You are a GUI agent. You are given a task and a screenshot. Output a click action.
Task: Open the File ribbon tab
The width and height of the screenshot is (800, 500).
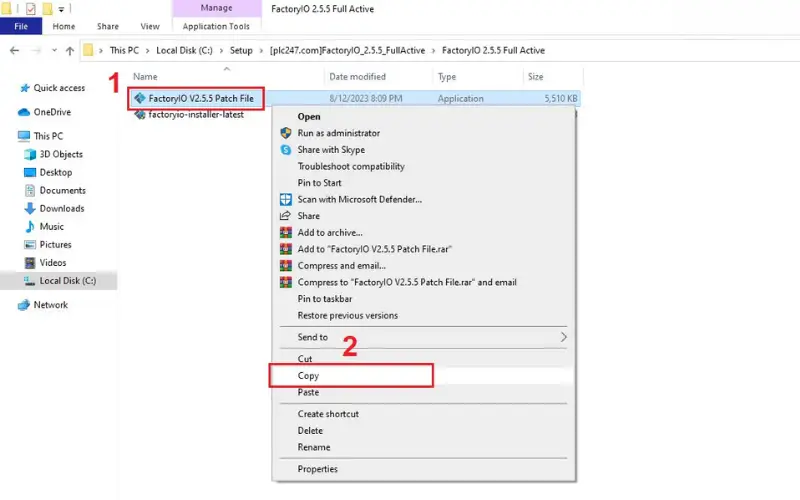pyautogui.click(x=21, y=26)
